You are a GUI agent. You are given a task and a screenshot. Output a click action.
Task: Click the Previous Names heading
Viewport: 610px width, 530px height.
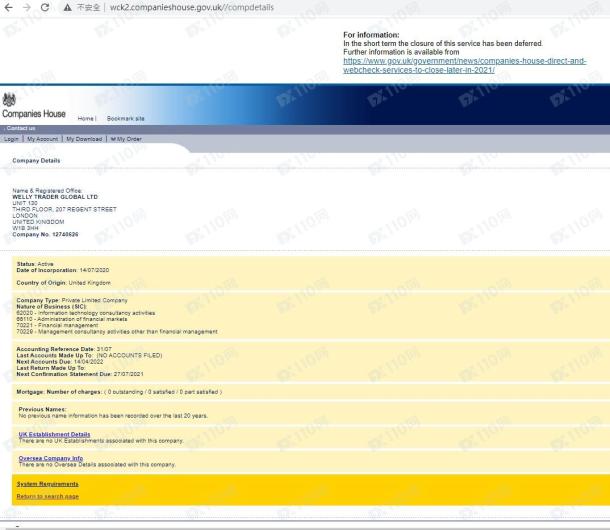click(42, 409)
